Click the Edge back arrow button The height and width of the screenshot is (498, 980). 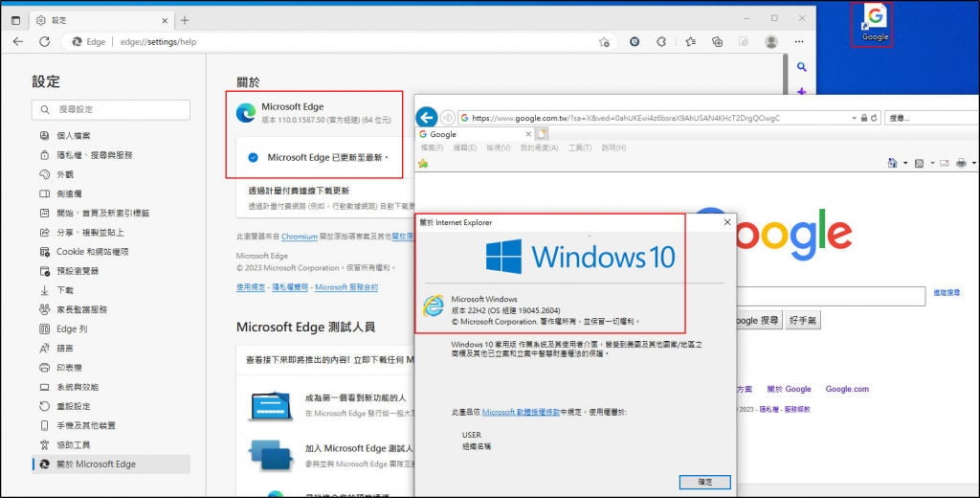18,42
